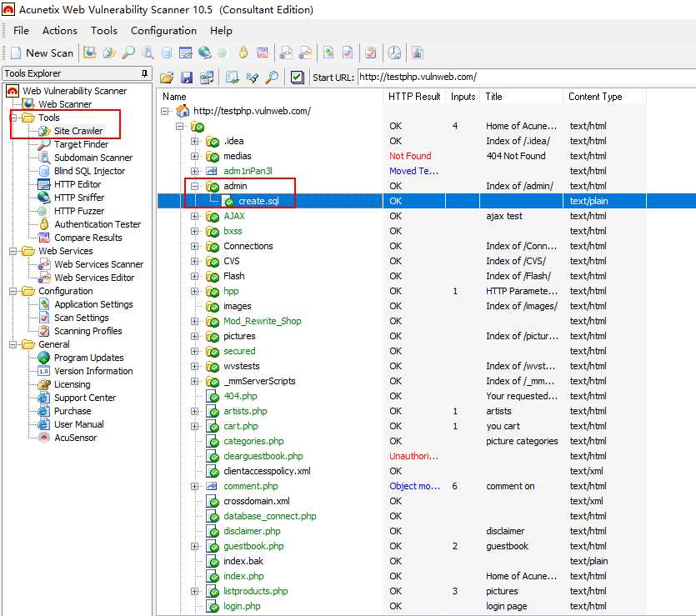Select index.bak file
Viewport: 696px width, 616px height.
pyautogui.click(x=243, y=561)
